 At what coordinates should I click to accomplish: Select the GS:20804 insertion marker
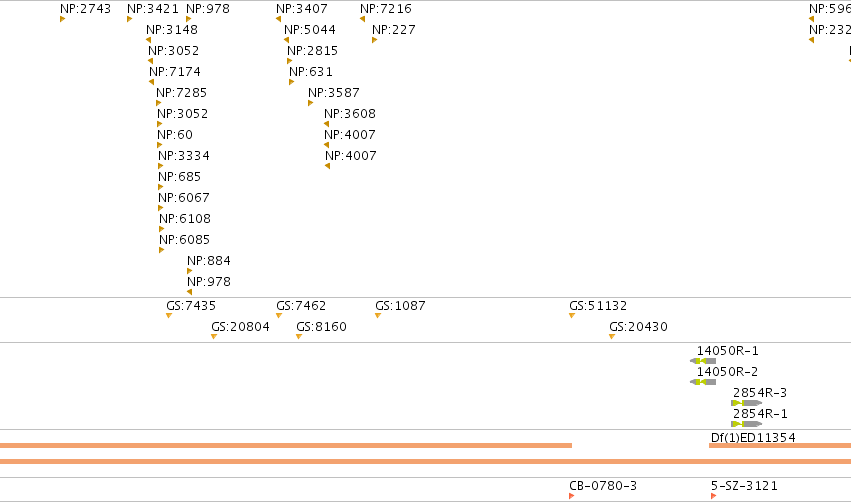pyautogui.click(x=214, y=337)
